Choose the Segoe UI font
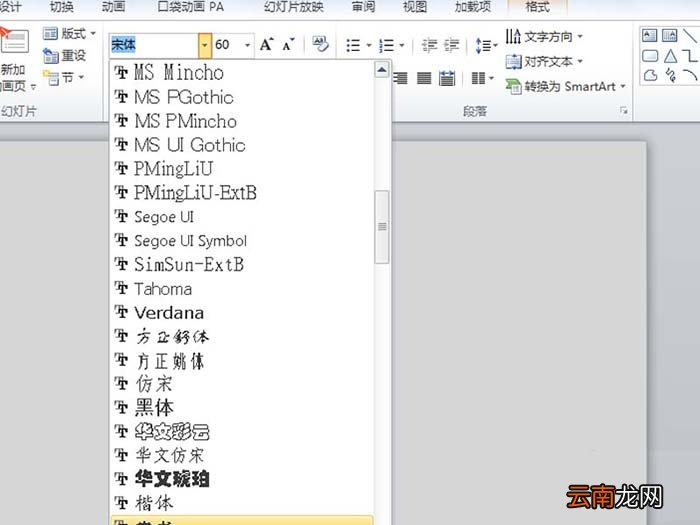 [242, 217]
